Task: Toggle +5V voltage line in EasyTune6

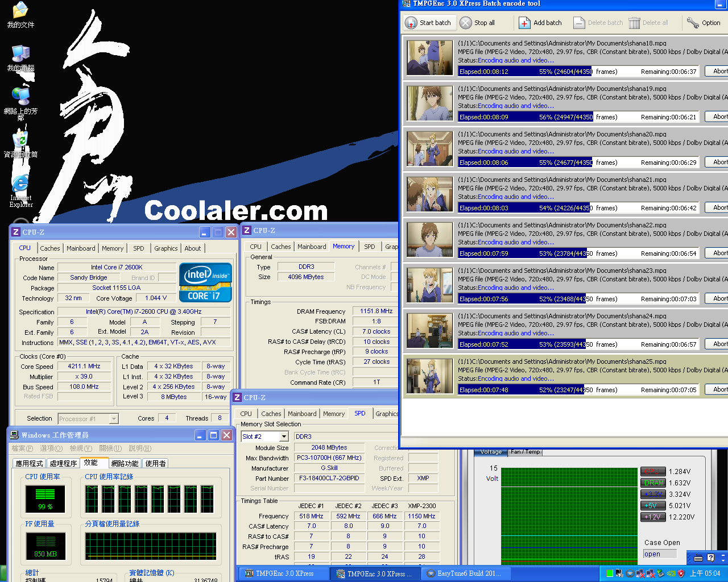Action: [653, 505]
